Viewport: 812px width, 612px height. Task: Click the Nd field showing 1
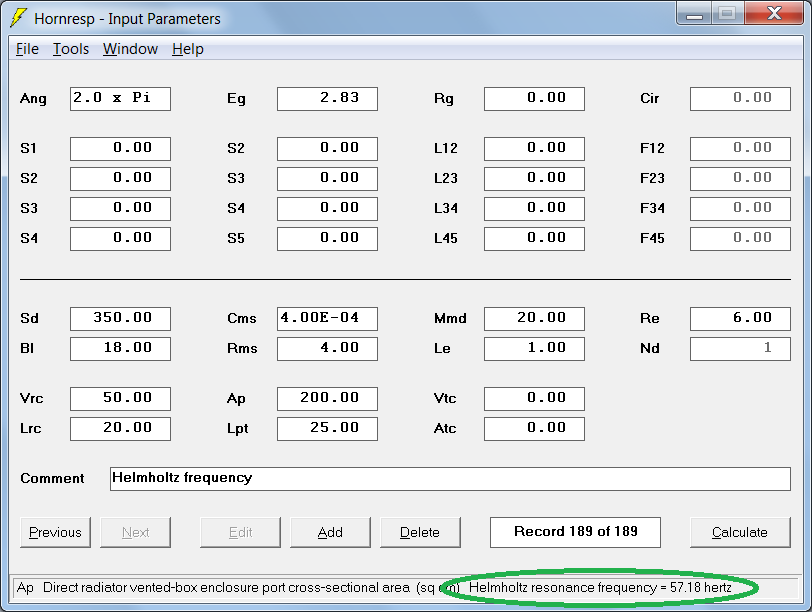pos(740,348)
